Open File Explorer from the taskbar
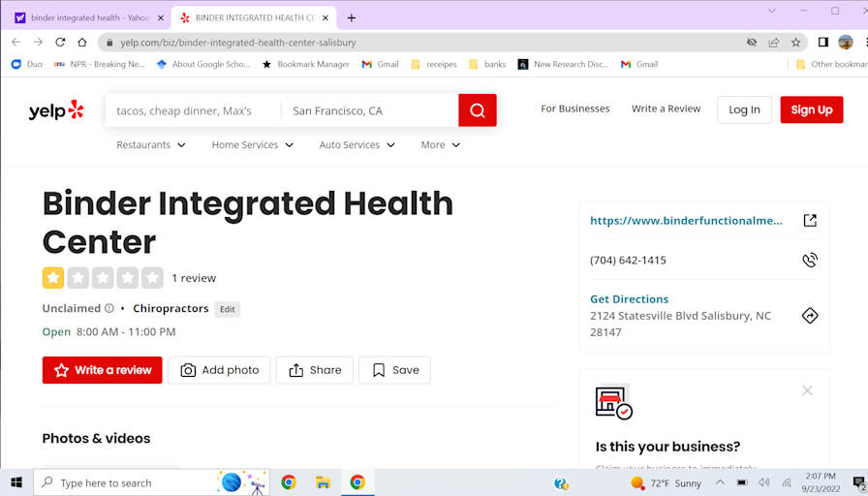 tap(323, 482)
